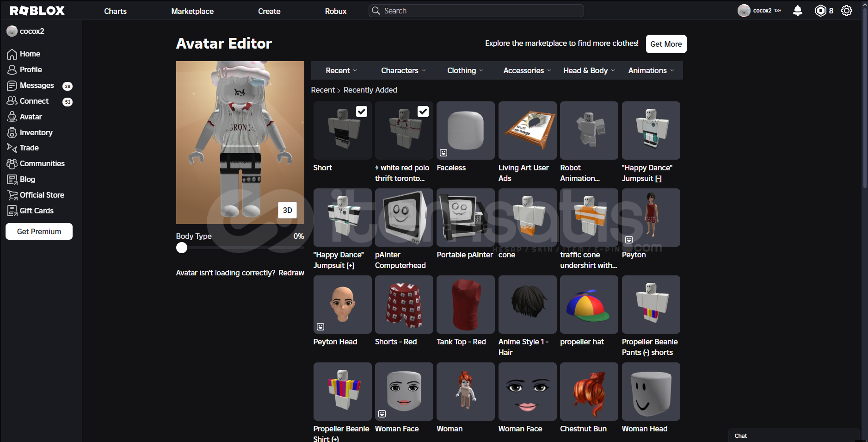
Task: Toggle the 3D avatar view
Action: tap(287, 210)
